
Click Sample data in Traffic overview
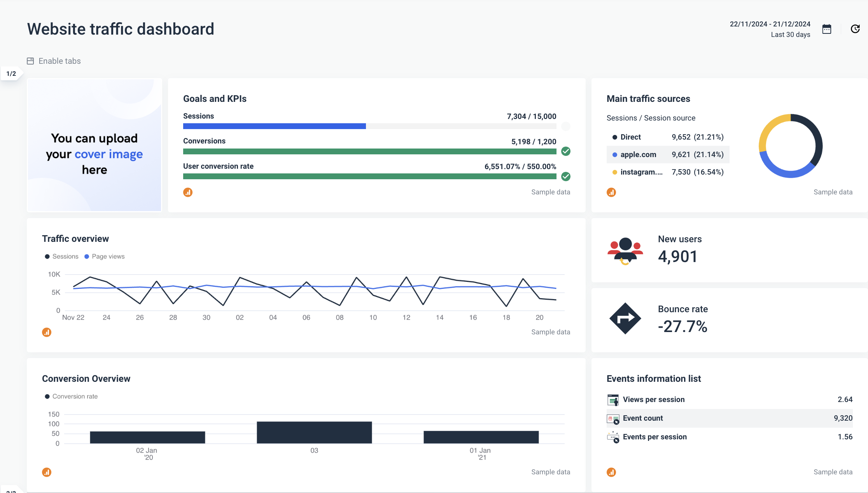point(551,332)
